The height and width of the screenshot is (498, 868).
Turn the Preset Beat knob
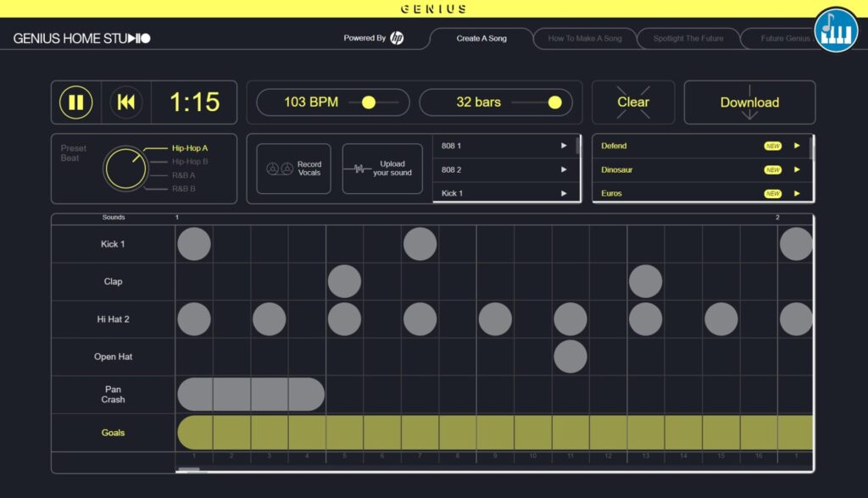(125, 169)
